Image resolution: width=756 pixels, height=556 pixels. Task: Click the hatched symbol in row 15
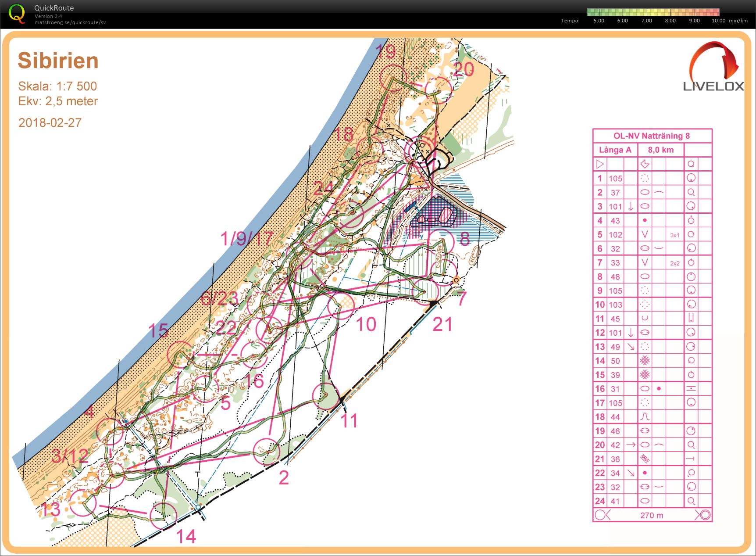click(x=645, y=375)
